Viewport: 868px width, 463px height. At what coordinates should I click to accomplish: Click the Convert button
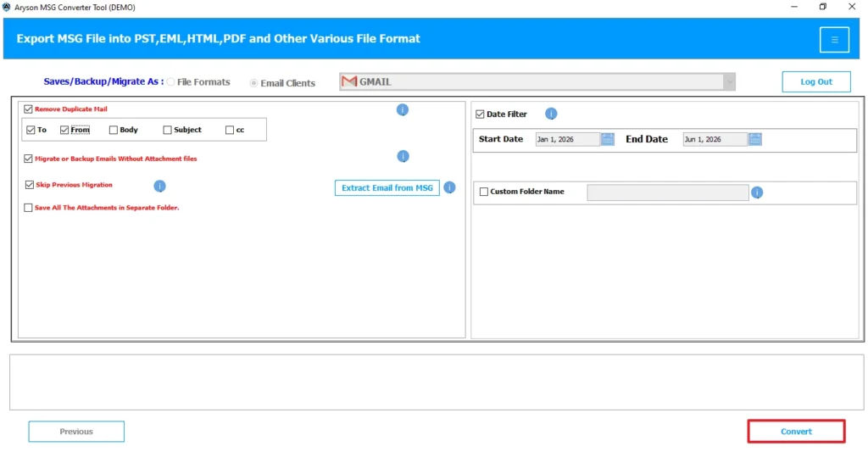tap(796, 432)
